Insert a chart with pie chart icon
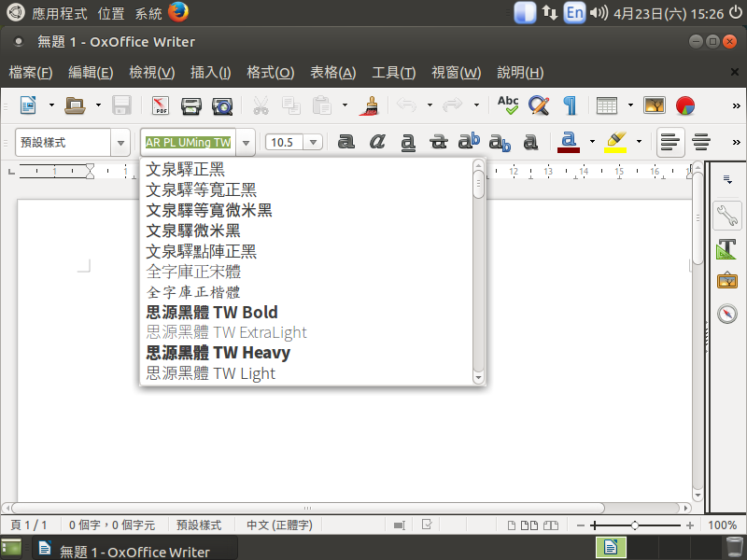Viewport: 747px width, 560px height. pyautogui.click(x=685, y=105)
